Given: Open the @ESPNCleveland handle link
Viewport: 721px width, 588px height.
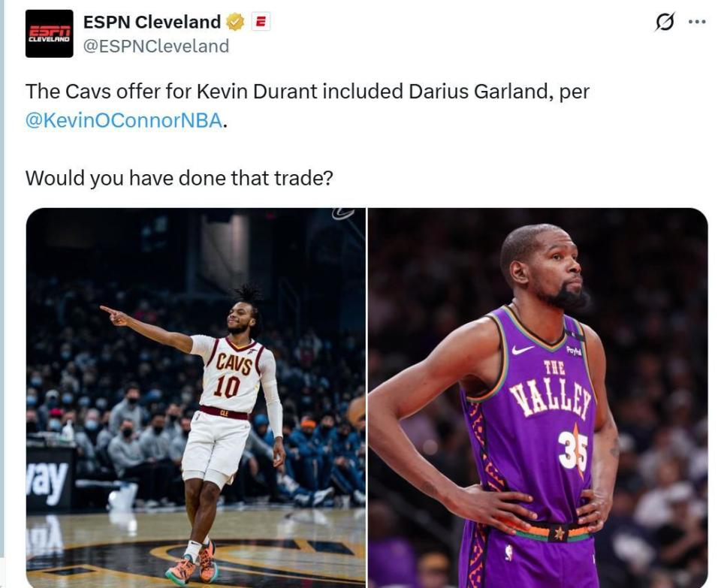Looking at the screenshot, I should pos(156,46).
